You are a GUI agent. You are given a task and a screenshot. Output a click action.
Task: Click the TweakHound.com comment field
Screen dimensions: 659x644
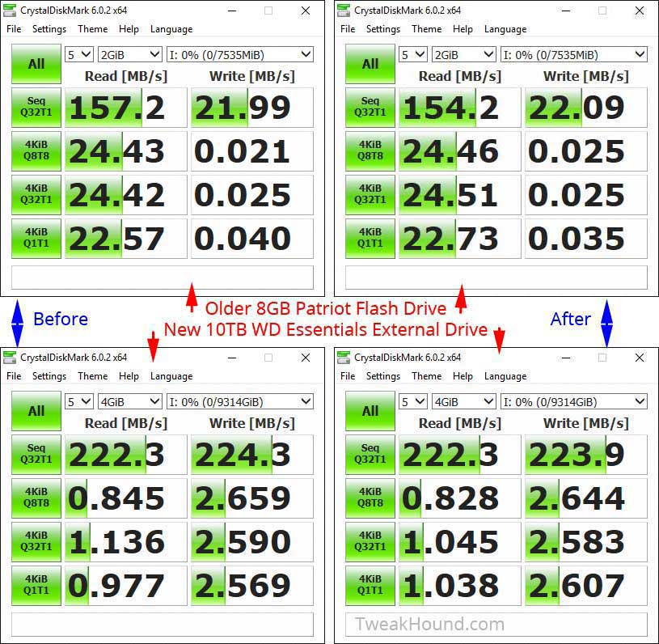tap(496, 625)
